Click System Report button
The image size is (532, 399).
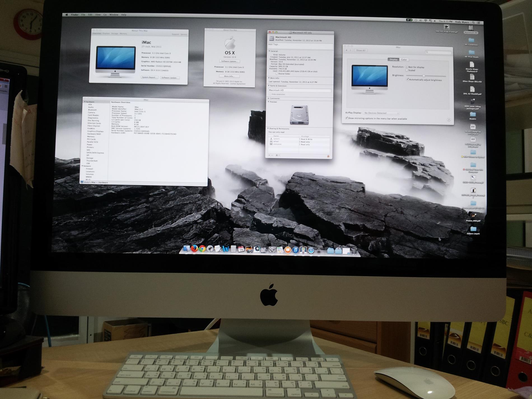click(x=150, y=77)
